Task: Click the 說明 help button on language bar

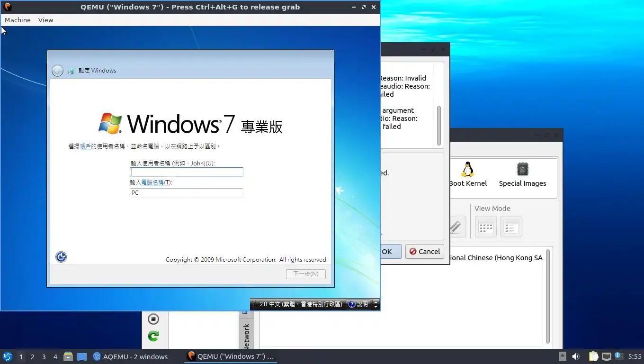Action: (358, 304)
